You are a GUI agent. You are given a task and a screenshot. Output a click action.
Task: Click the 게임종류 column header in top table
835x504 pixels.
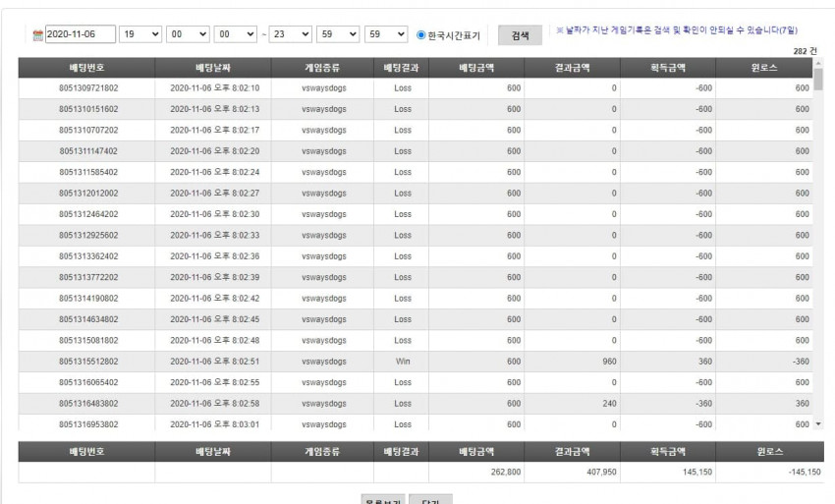click(322, 68)
